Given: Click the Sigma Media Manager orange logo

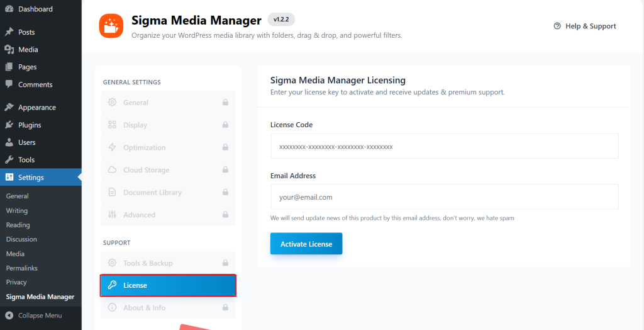Looking at the screenshot, I should [x=111, y=26].
